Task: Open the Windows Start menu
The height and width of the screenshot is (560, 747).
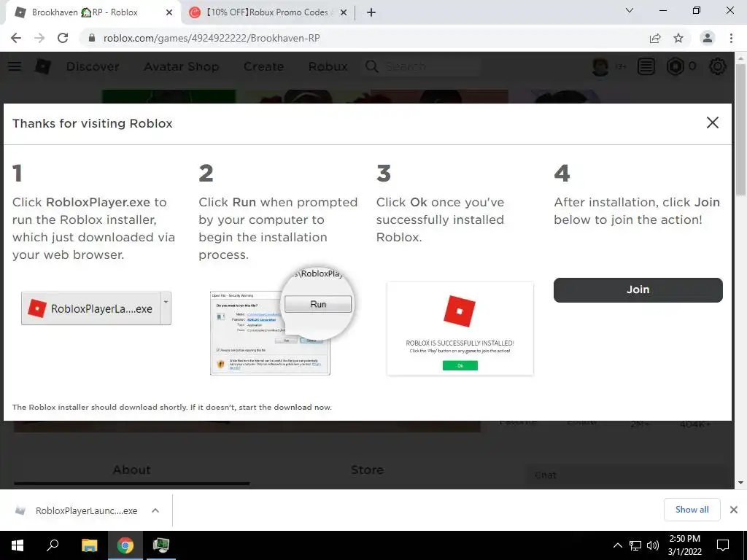Action: coord(18,545)
